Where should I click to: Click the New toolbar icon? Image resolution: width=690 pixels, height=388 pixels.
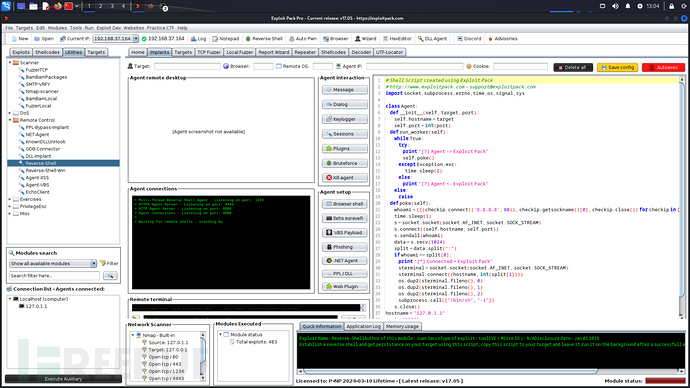[x=20, y=39]
